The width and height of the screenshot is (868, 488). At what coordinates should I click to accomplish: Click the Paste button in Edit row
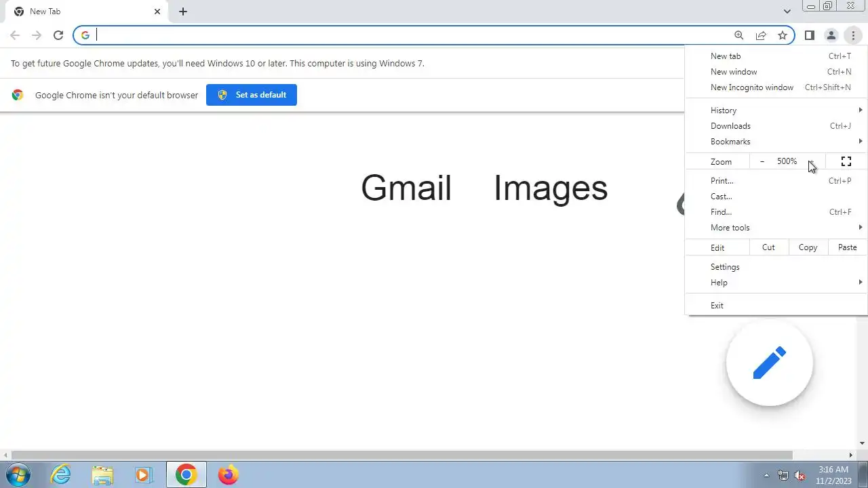[848, 247]
